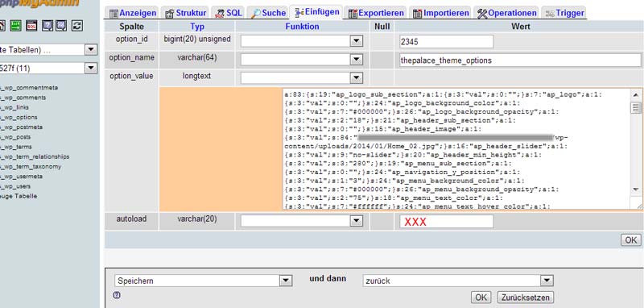Switch to the Struktur tab
644x308 pixels.
click(x=186, y=13)
